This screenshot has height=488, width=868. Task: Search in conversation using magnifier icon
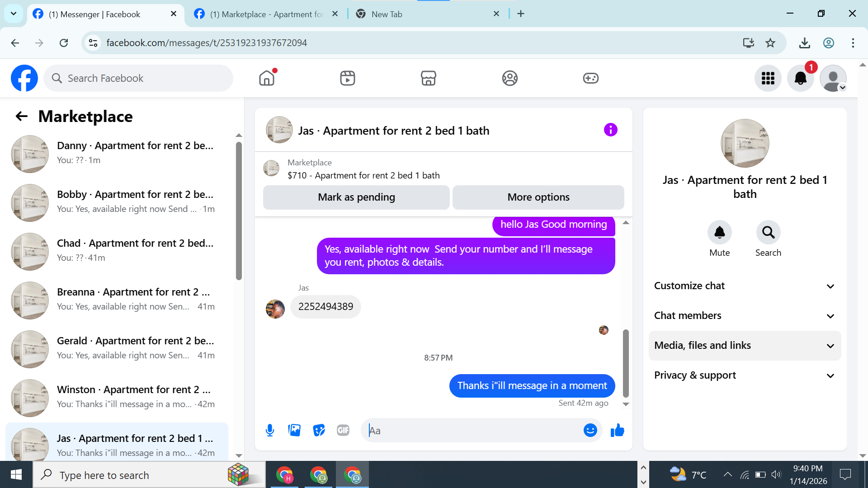click(768, 232)
